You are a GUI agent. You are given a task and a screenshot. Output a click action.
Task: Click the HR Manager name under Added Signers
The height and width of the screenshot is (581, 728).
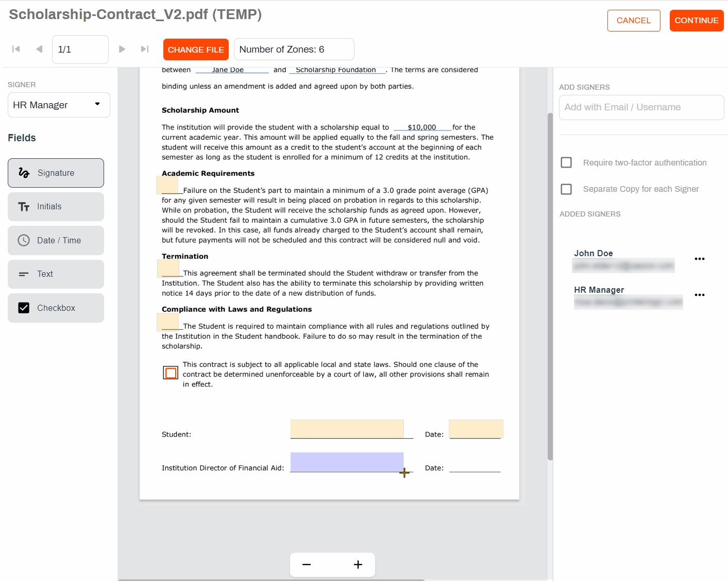599,290
